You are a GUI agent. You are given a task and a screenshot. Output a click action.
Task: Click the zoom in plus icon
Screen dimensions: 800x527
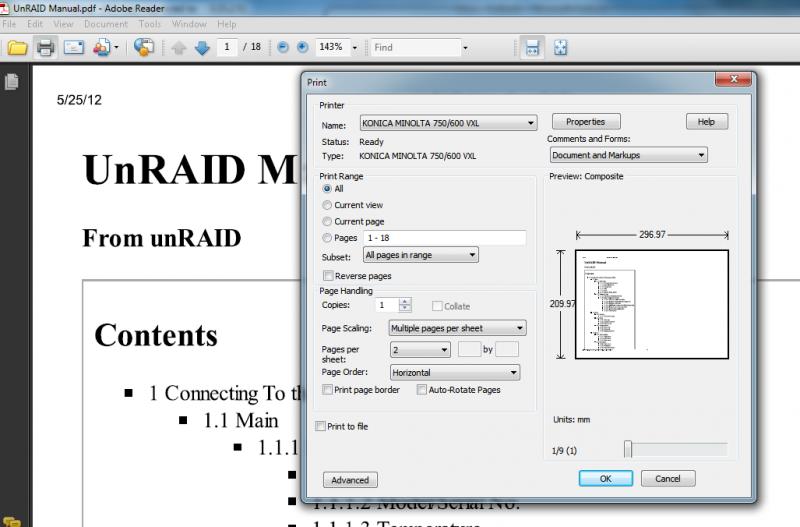[301, 47]
